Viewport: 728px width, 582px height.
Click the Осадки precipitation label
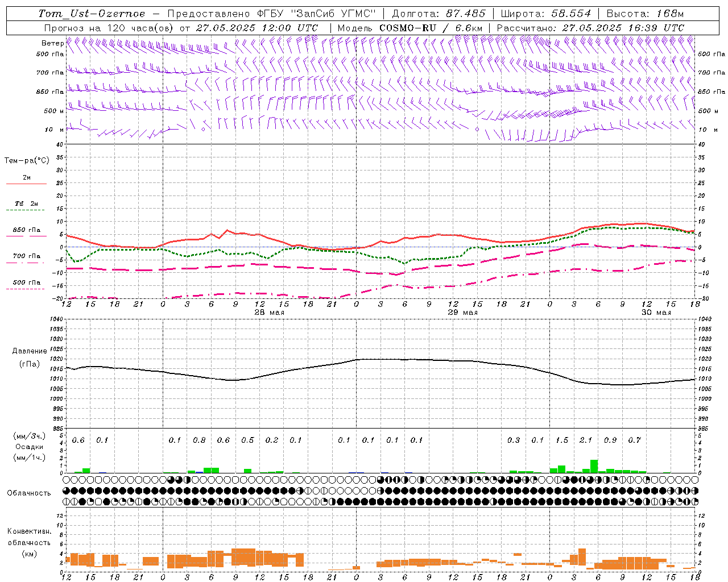pos(30,447)
